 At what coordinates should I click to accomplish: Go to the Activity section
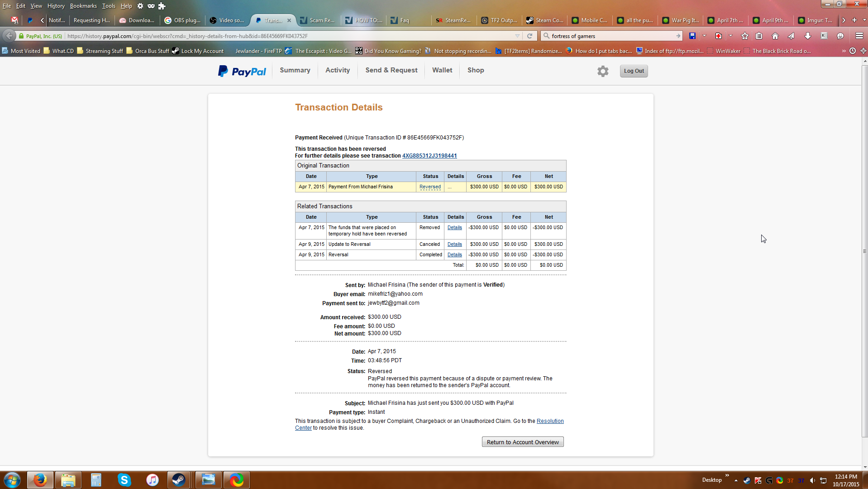(337, 70)
